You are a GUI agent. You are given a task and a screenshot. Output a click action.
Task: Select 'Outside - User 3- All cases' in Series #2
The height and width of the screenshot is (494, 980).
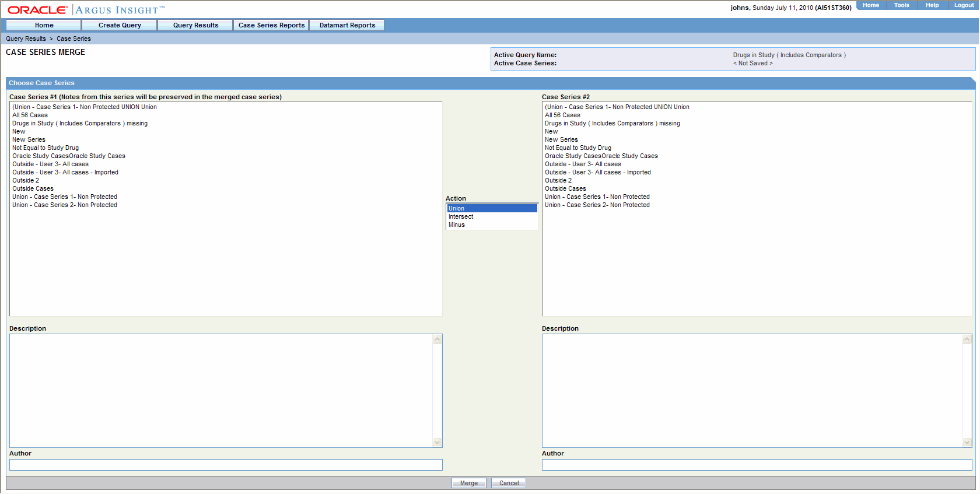(757, 164)
